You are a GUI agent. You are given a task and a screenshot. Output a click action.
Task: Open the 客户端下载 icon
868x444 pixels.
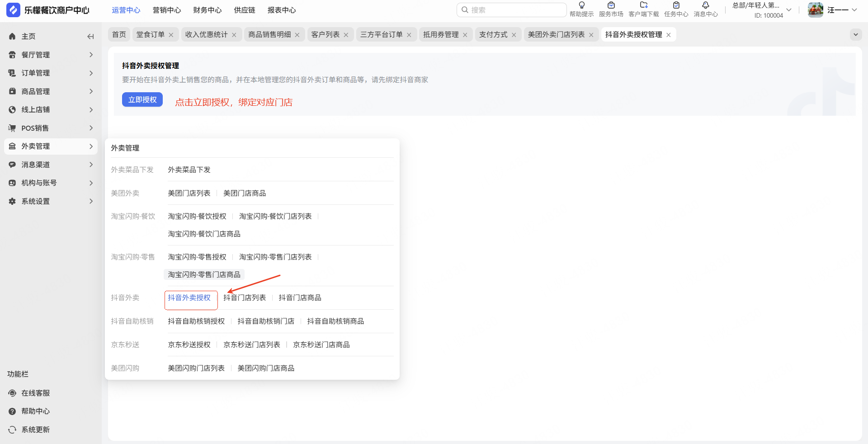coord(644,5)
